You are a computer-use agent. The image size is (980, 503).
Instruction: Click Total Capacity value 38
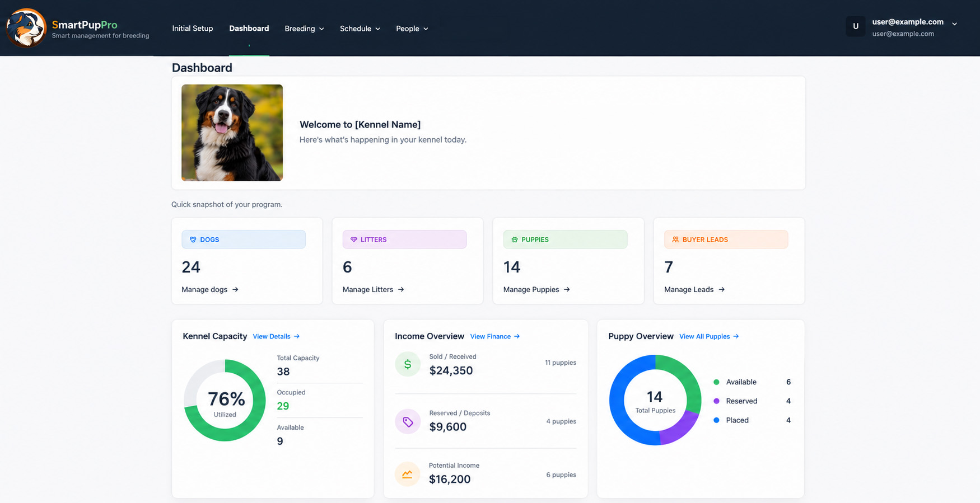pos(283,372)
